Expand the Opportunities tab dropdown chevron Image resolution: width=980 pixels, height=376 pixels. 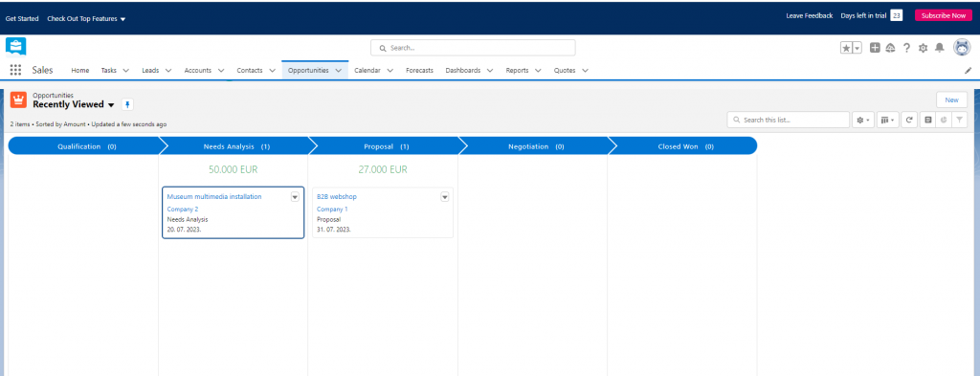(x=338, y=71)
